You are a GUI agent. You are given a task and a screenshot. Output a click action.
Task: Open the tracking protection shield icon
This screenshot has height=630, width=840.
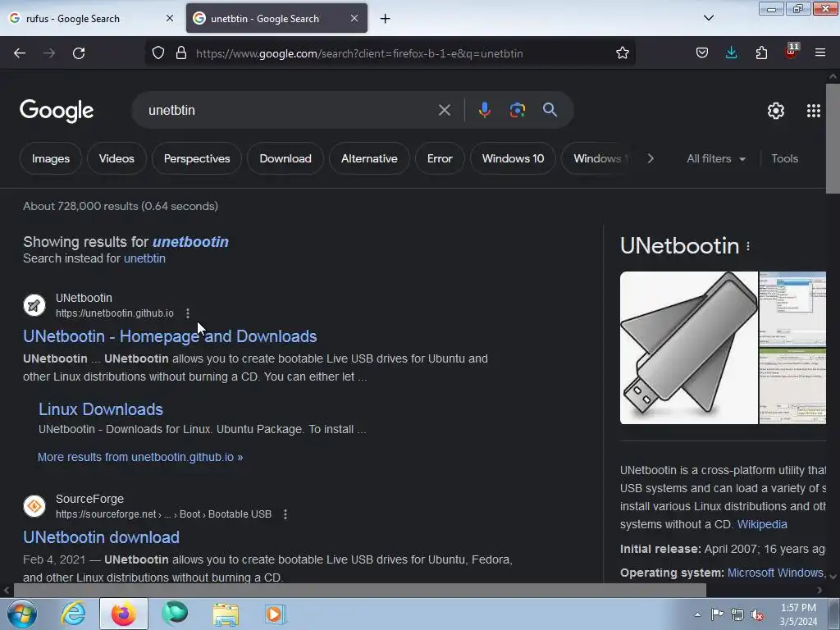point(158,53)
